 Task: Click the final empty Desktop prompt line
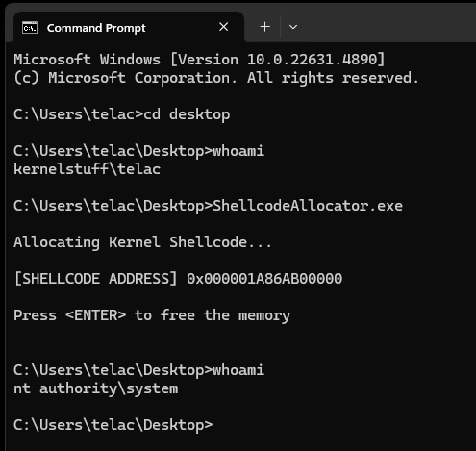[x=113, y=425]
